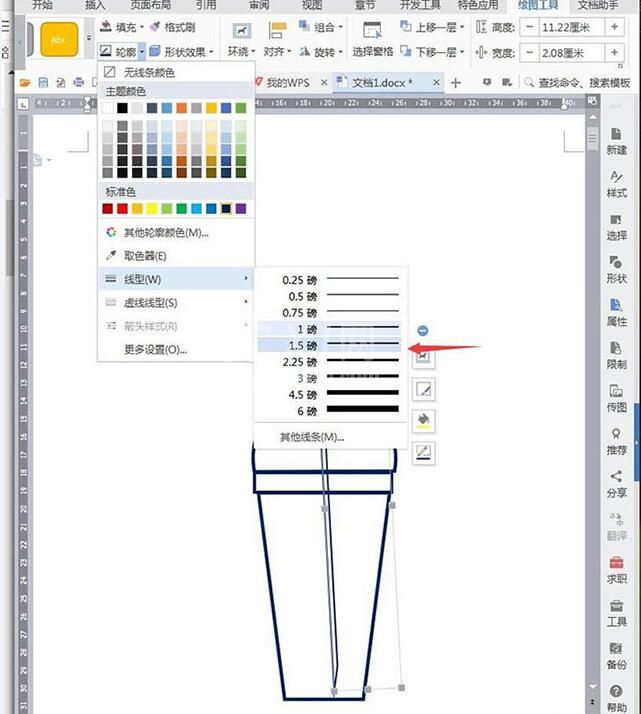This screenshot has height=714, width=641.
Task: Open 限制 panel in right sidebar
Action: [616, 356]
